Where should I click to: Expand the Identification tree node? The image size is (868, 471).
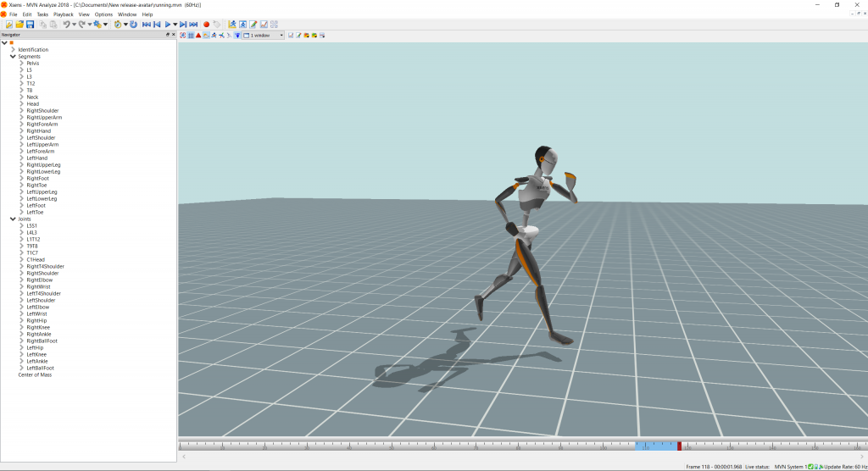(13, 50)
